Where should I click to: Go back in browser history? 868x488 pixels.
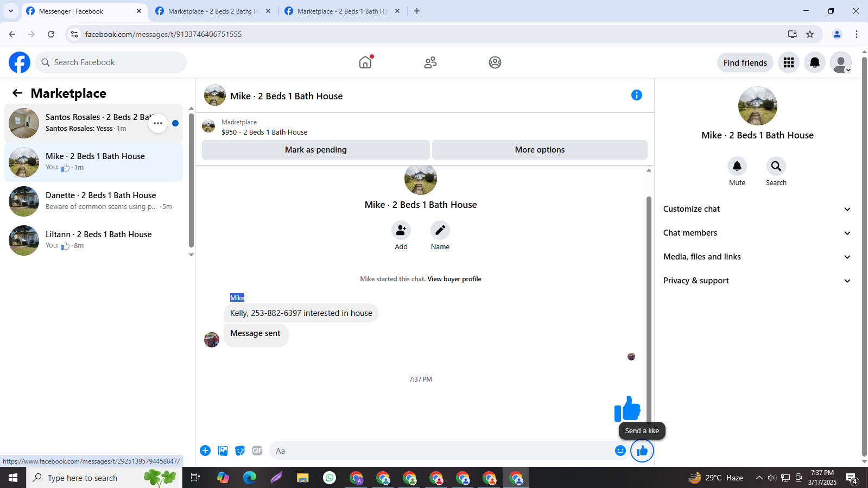(x=12, y=34)
